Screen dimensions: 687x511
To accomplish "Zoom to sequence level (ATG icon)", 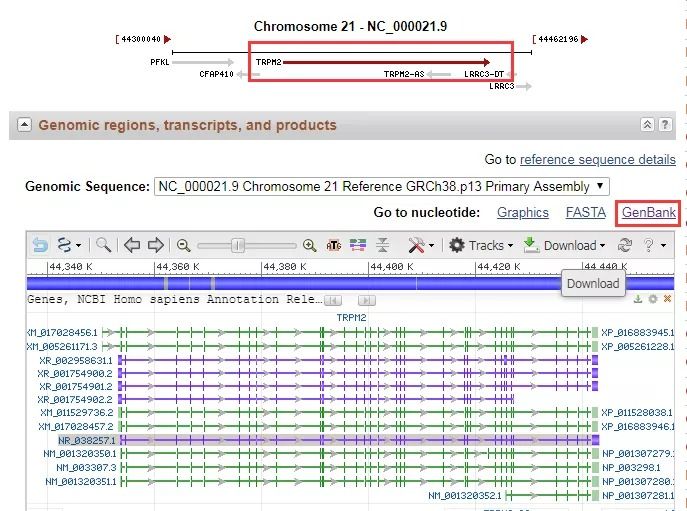I will [334, 245].
